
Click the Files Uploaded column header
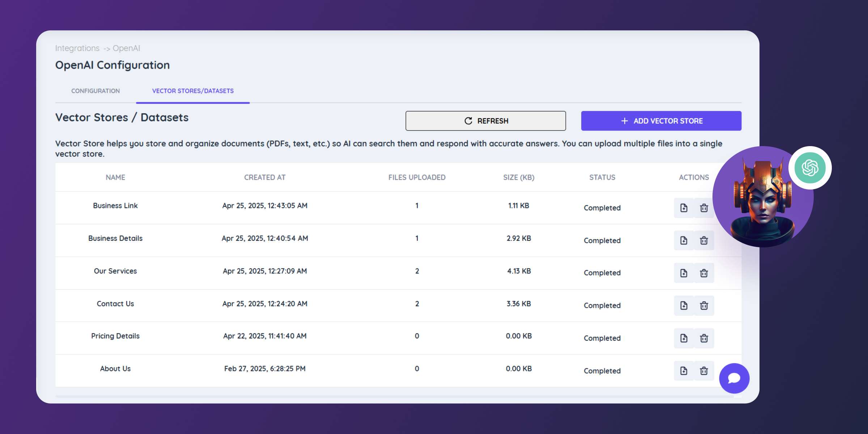point(417,177)
